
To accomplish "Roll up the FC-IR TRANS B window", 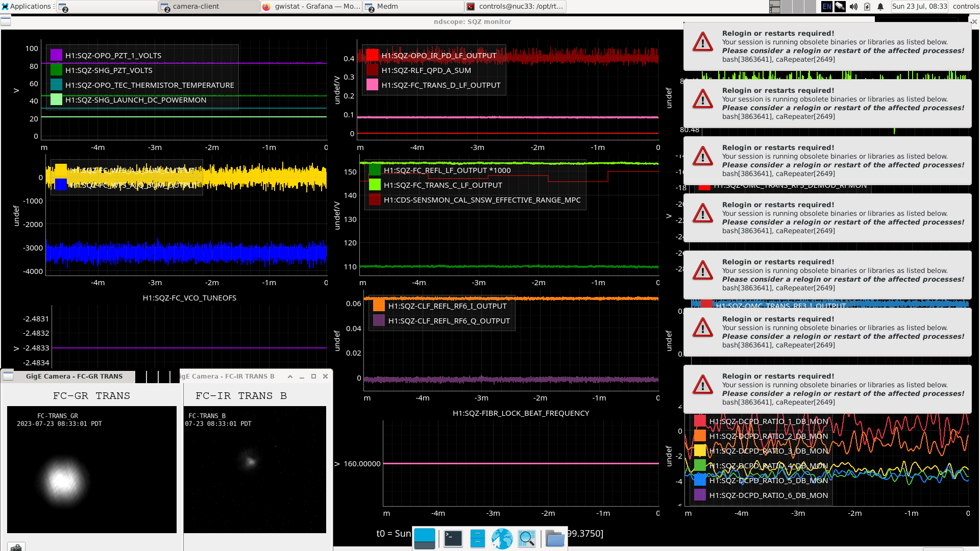I will (290, 377).
